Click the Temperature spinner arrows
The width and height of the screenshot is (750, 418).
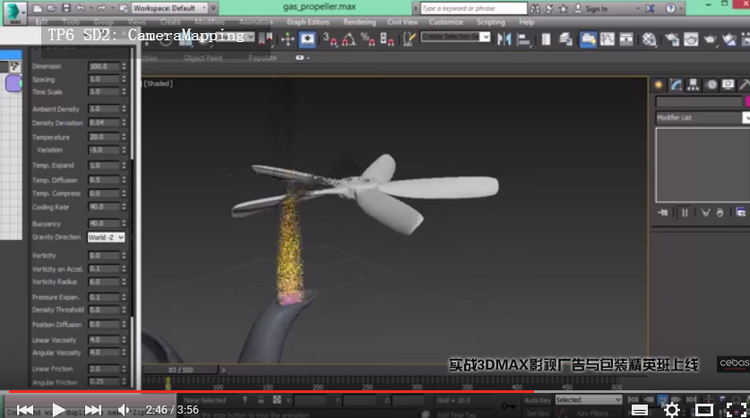(124, 137)
